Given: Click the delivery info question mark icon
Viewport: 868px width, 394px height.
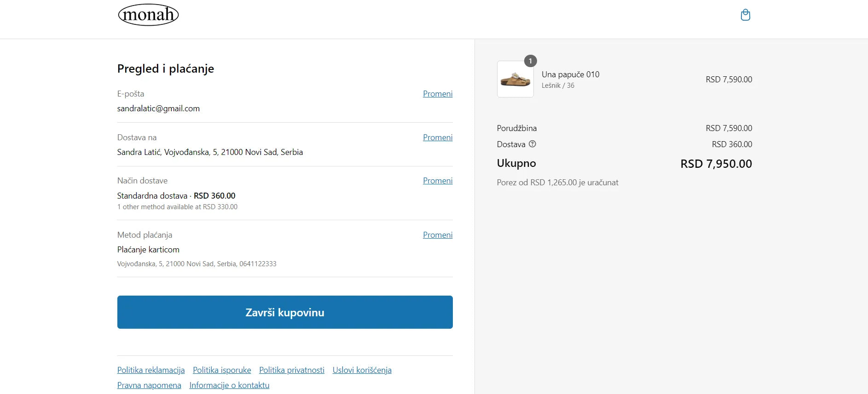Looking at the screenshot, I should 532,144.
